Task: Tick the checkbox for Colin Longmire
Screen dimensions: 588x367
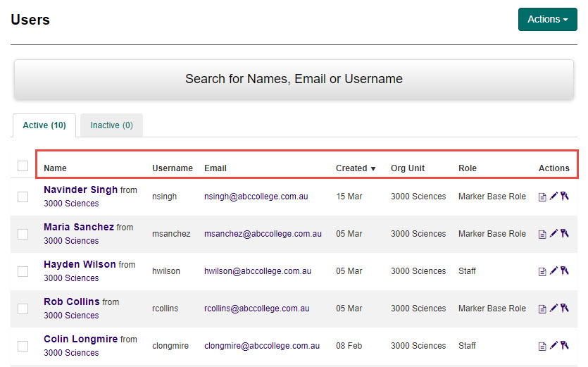Action: point(23,346)
